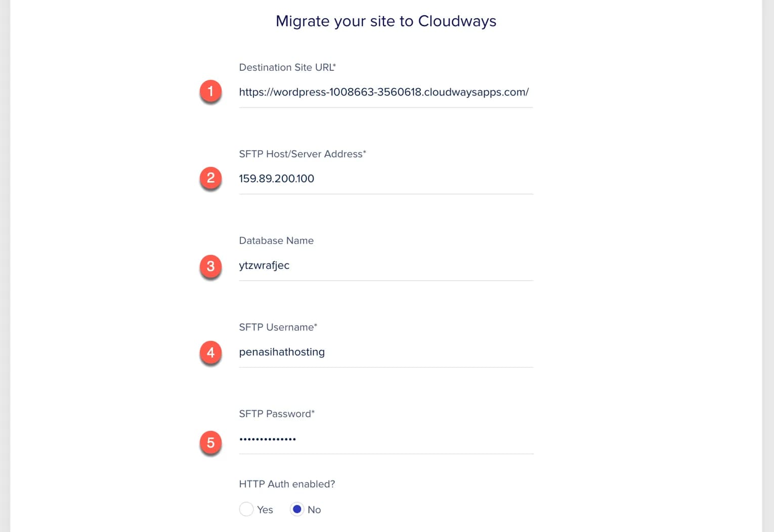Click the Migrate your site to Cloudways heading
774x532 pixels.
(x=385, y=21)
